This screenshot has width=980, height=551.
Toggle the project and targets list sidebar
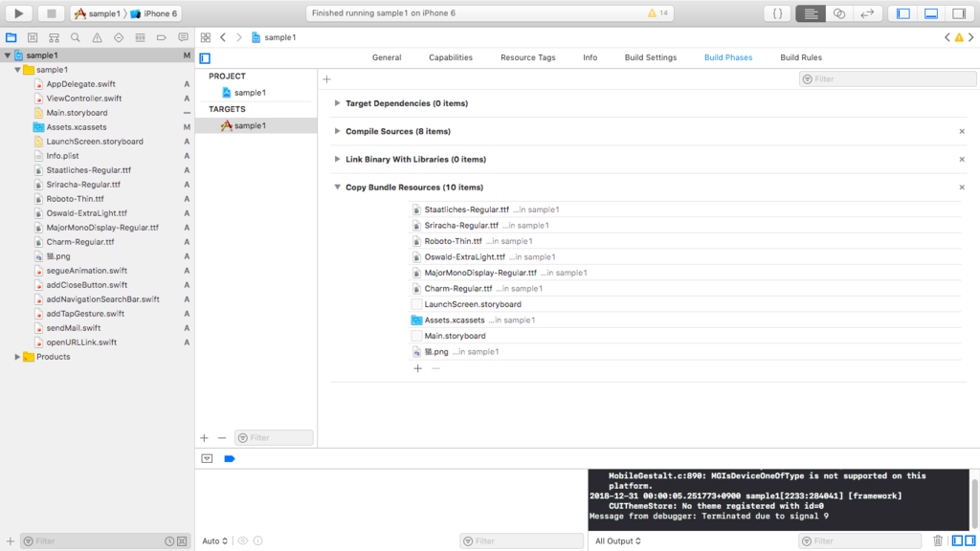[x=205, y=58]
